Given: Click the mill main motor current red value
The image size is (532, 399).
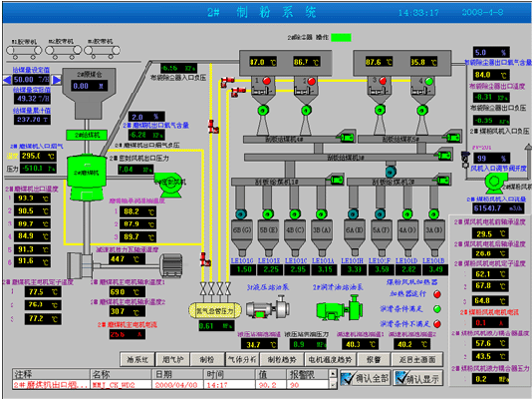Looking at the screenshot, I should tap(128, 334).
